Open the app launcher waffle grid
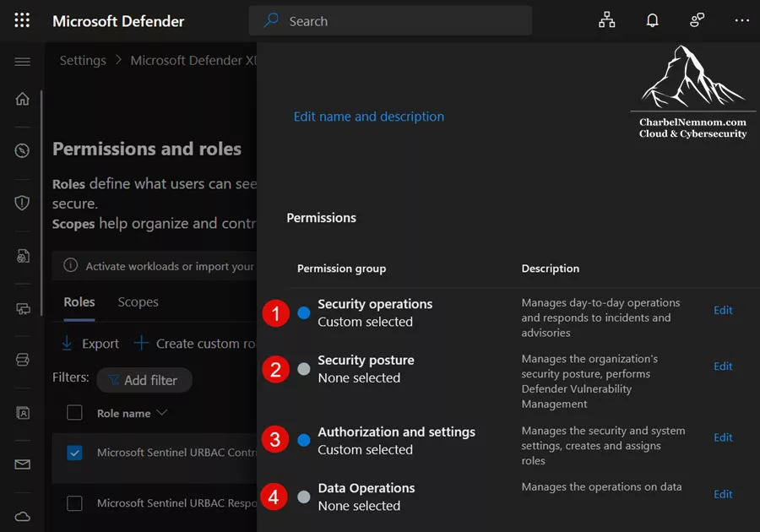 click(22, 20)
